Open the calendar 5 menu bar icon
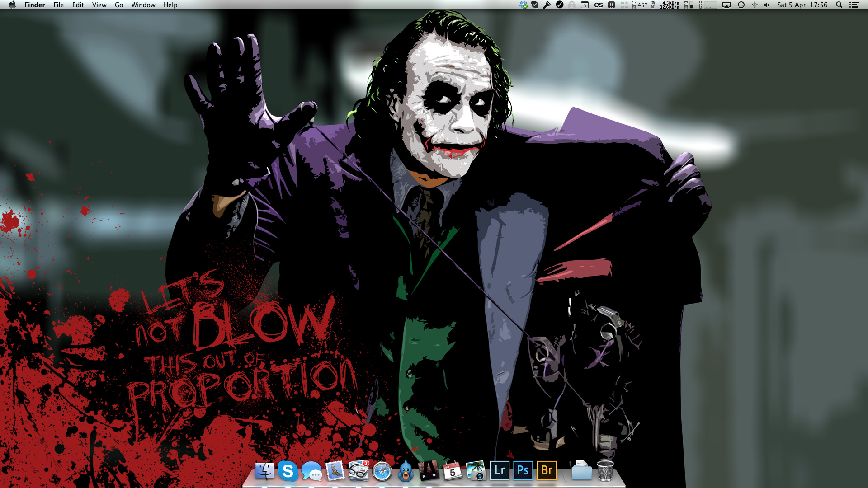This screenshot has width=868, height=488. (585, 5)
